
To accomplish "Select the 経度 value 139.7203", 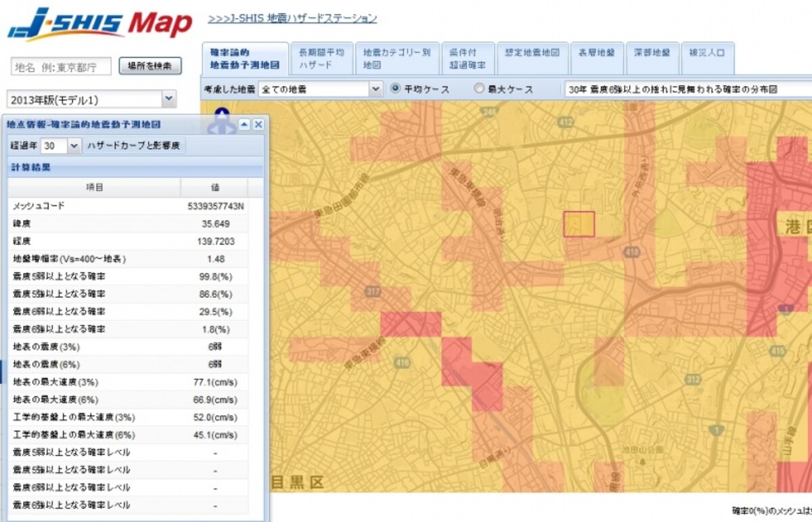I will [x=216, y=241].
